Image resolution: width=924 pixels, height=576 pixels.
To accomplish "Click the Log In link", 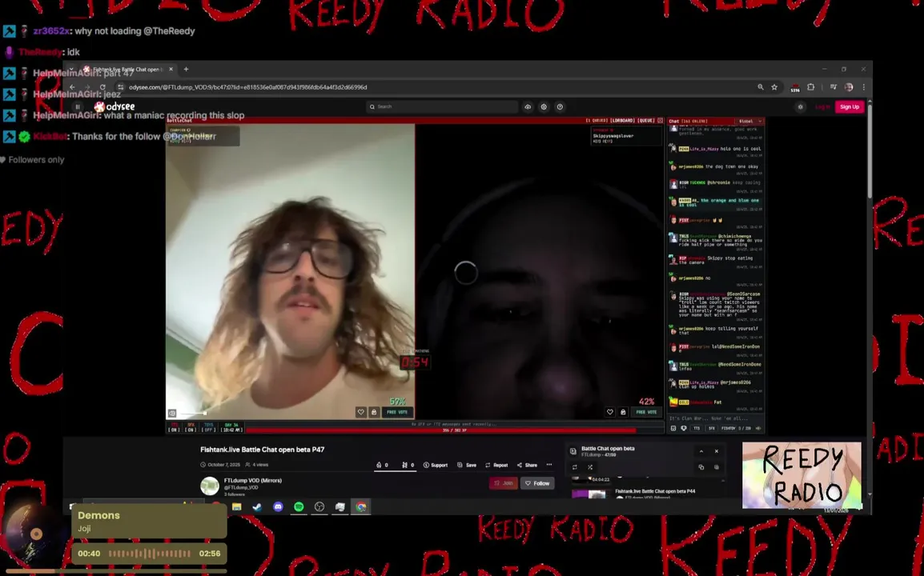I will (x=822, y=106).
